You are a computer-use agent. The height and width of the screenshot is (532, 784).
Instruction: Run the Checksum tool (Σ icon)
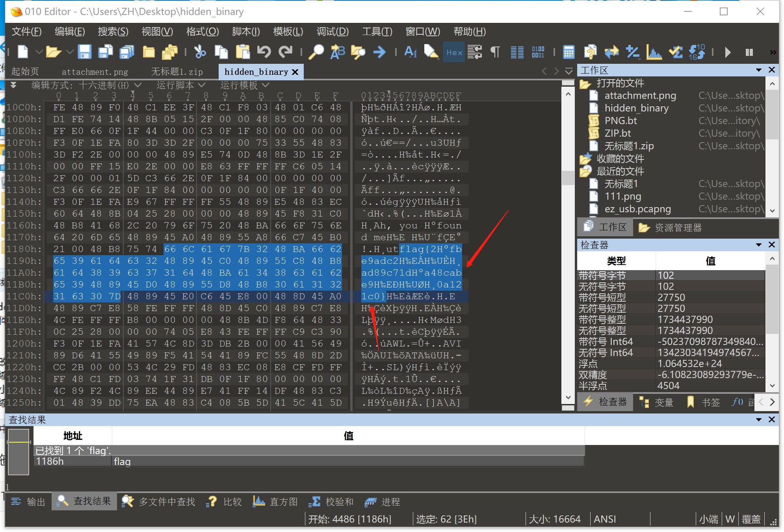click(675, 52)
